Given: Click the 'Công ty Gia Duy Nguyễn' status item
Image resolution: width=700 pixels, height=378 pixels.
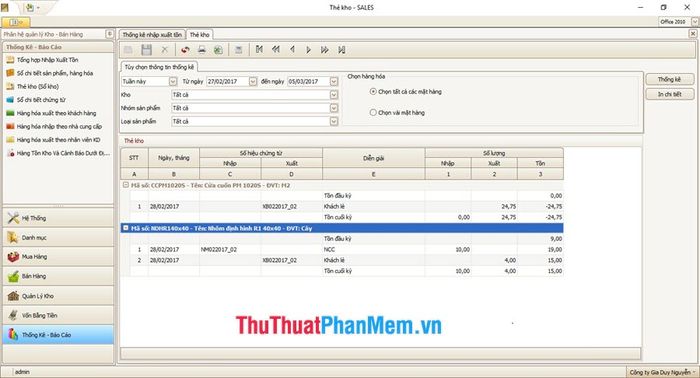Looking at the screenshot, I should (662, 372).
